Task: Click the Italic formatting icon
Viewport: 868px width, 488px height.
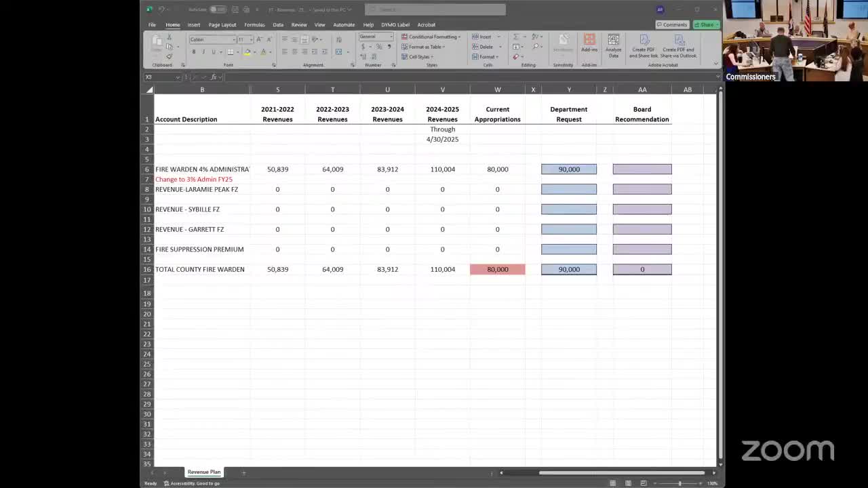Action: click(203, 52)
